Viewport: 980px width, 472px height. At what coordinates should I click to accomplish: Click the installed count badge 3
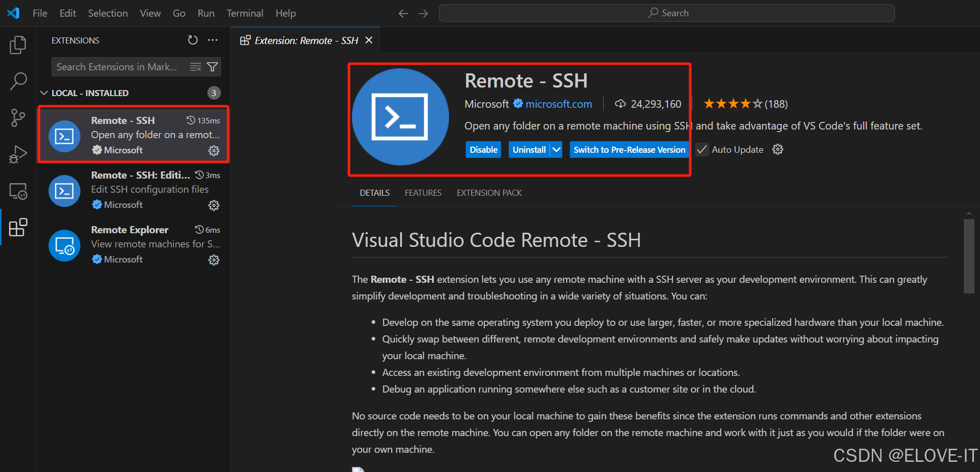point(214,93)
